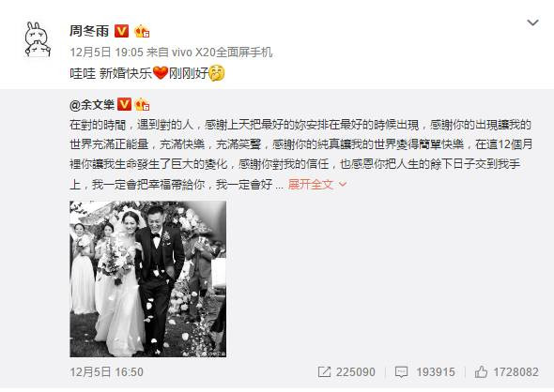Click the repost icon showing 225090
Image resolution: width=554 pixels, height=392 pixels.
coord(324,371)
